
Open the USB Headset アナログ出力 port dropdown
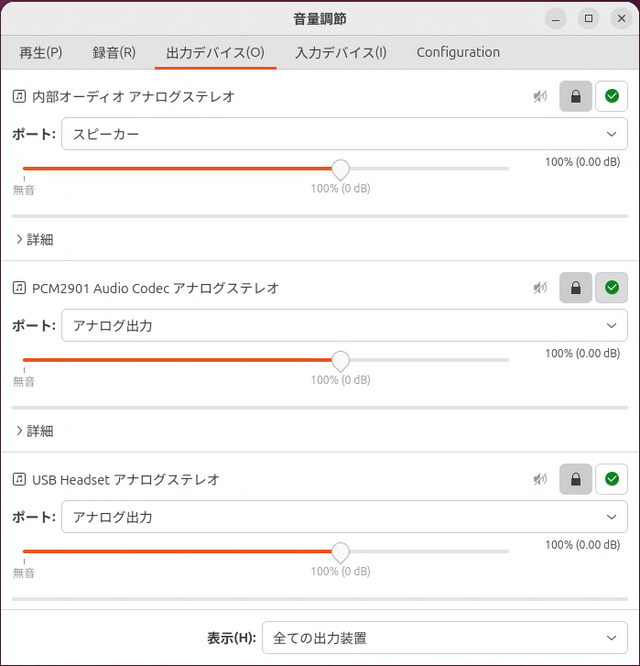tap(344, 517)
